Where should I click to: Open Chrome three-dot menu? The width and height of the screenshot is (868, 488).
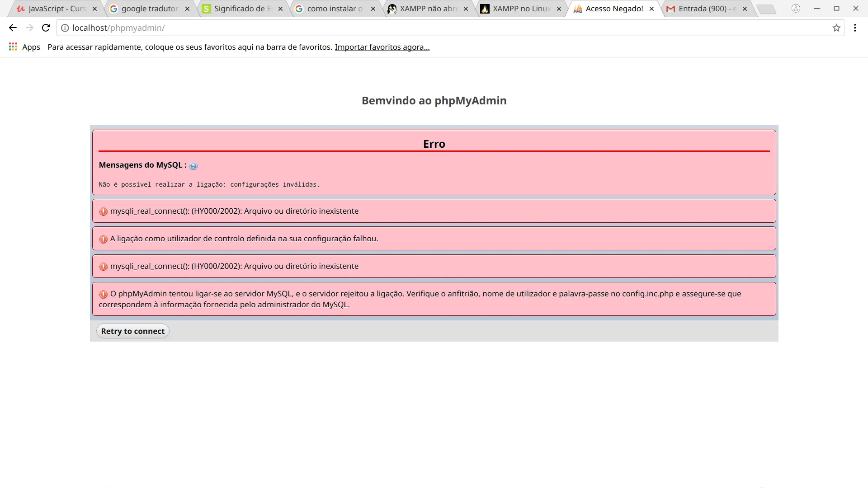[x=855, y=28]
